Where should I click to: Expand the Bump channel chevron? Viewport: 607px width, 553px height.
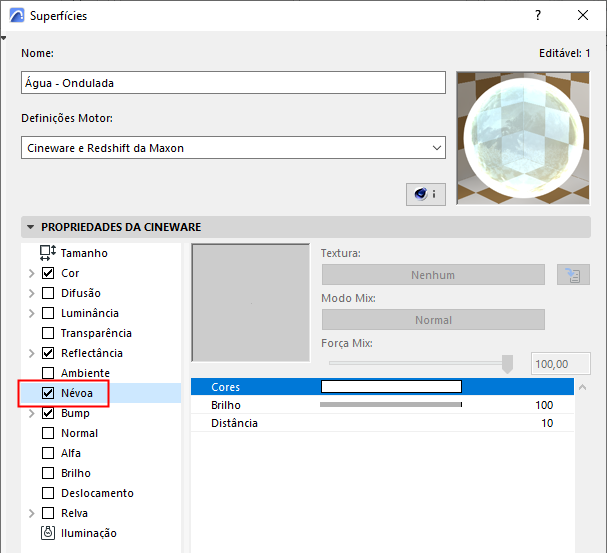[x=32, y=413]
